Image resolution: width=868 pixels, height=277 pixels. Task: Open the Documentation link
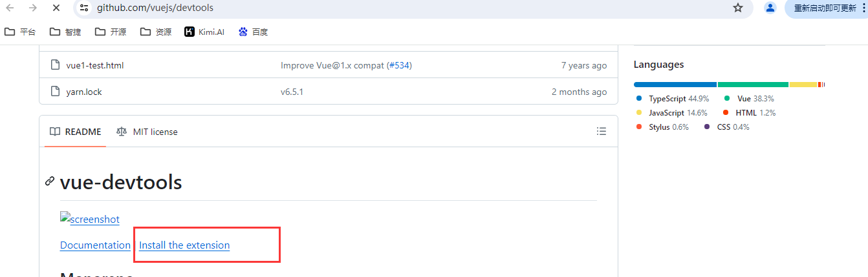(x=95, y=245)
